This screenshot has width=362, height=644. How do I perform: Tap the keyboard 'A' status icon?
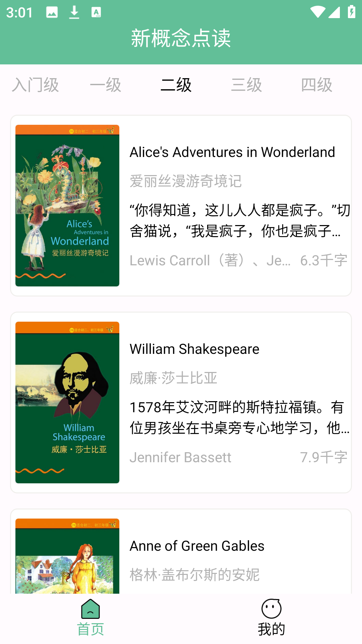coord(96,12)
